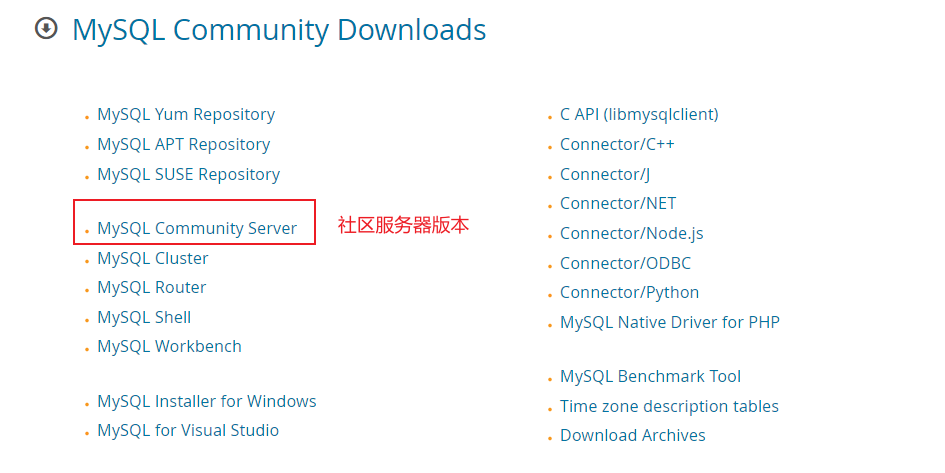Viewport: 945px width, 473px height.
Task: Open C API (libmysqlclient) link
Action: click(x=639, y=114)
